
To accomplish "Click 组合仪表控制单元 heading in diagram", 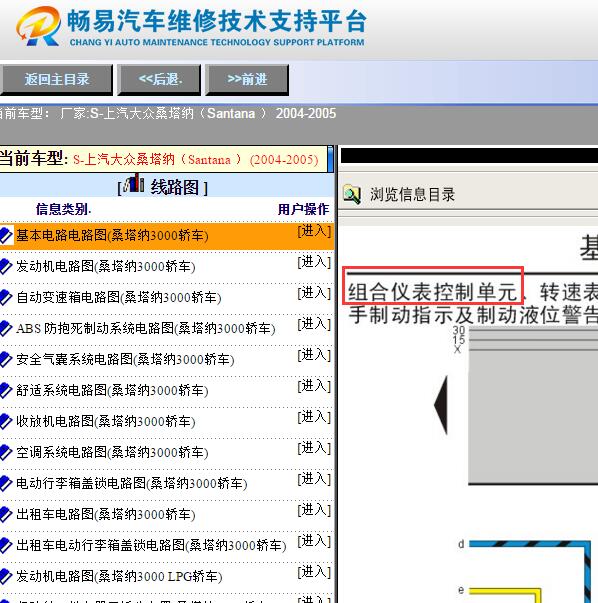I will [x=433, y=292].
